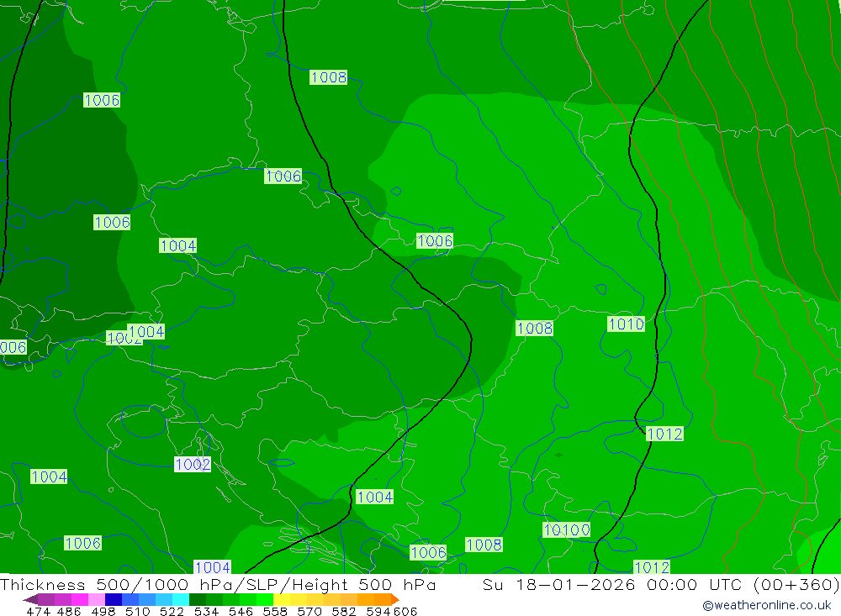
Task: Click the legend value 510
Action: [138, 611]
